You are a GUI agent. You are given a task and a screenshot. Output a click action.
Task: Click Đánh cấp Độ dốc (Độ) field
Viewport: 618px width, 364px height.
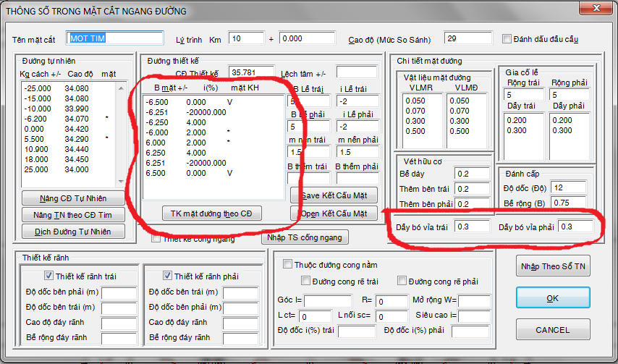(568, 187)
